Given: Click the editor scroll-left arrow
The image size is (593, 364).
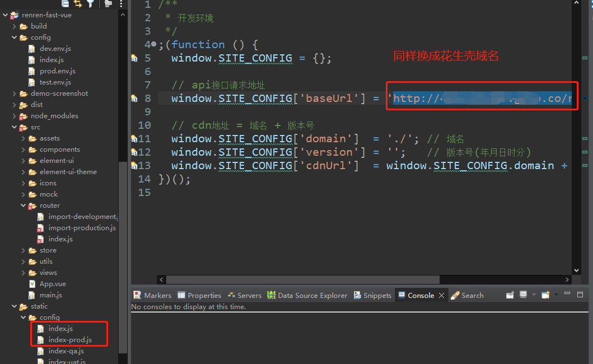Looking at the screenshot, I should [161, 279].
